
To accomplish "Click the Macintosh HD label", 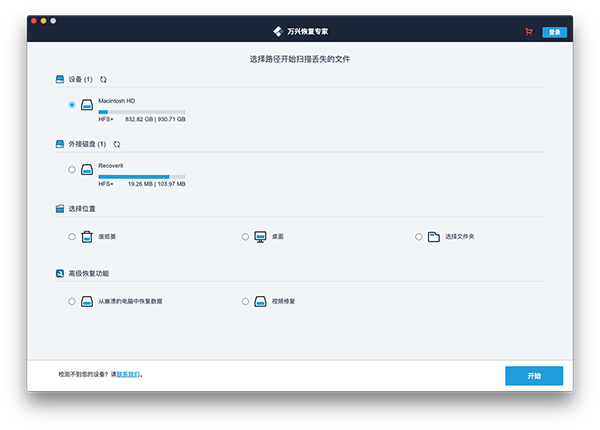I will (117, 101).
